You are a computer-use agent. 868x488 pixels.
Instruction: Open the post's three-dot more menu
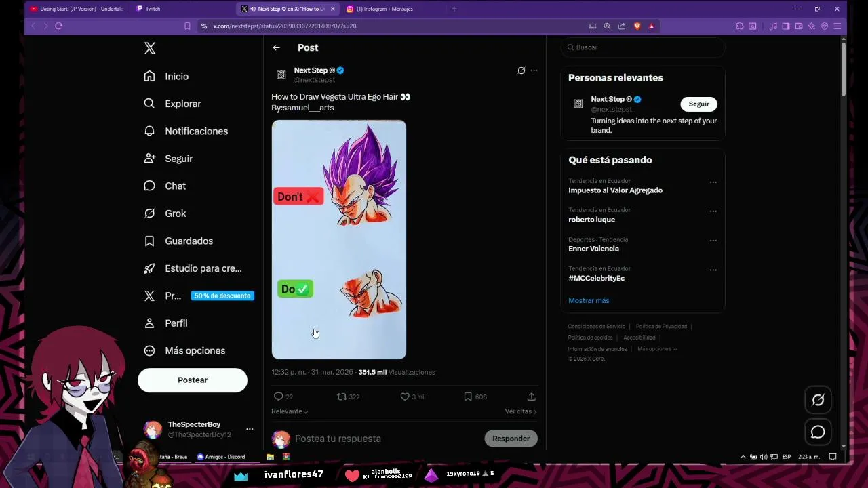tap(534, 70)
